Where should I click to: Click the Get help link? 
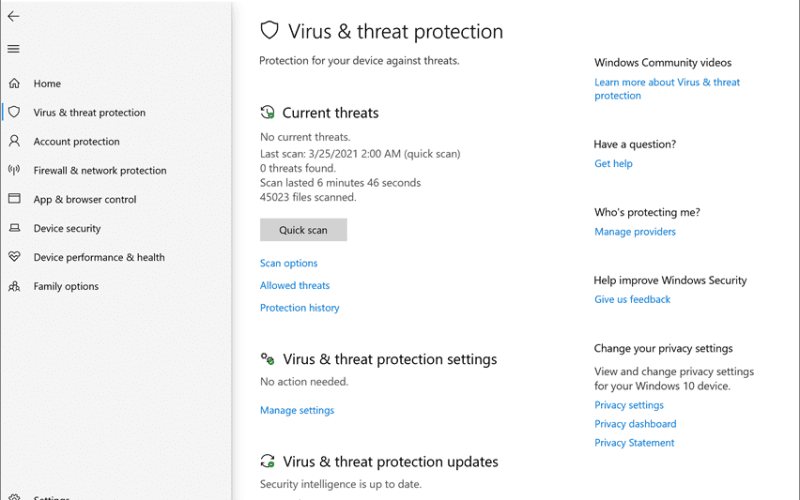click(613, 163)
